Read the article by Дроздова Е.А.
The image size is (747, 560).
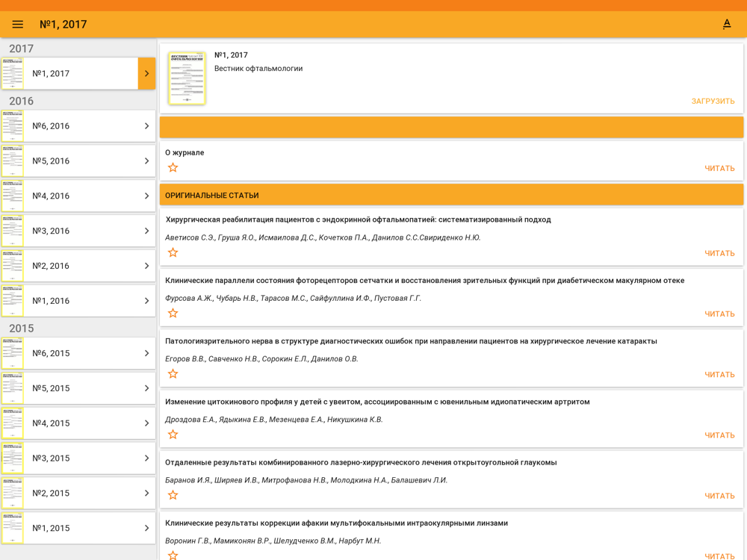719,435
